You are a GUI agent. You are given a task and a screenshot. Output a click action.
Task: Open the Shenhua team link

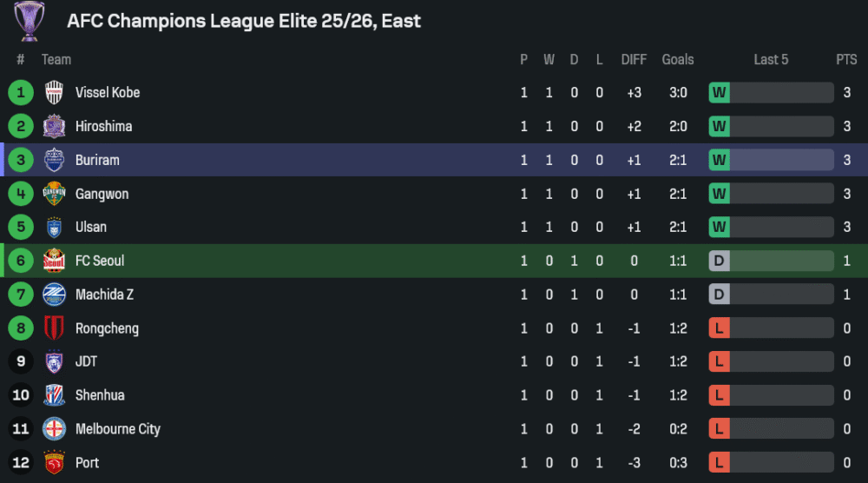[x=100, y=395]
